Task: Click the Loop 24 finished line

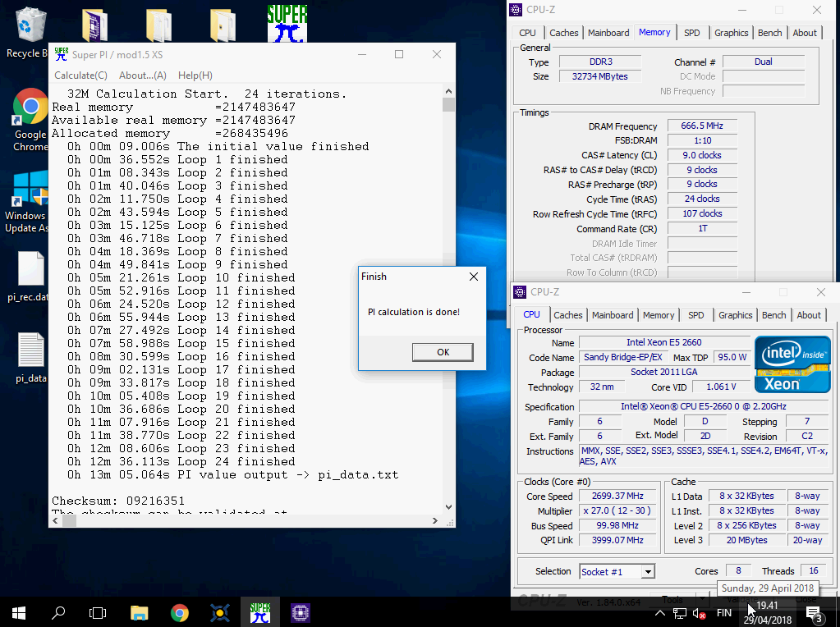Action: click(x=181, y=461)
